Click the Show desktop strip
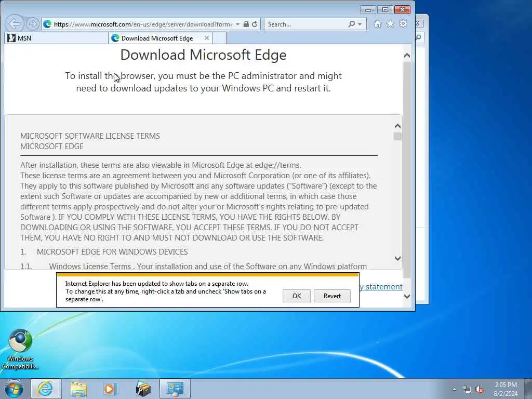 [528, 389]
